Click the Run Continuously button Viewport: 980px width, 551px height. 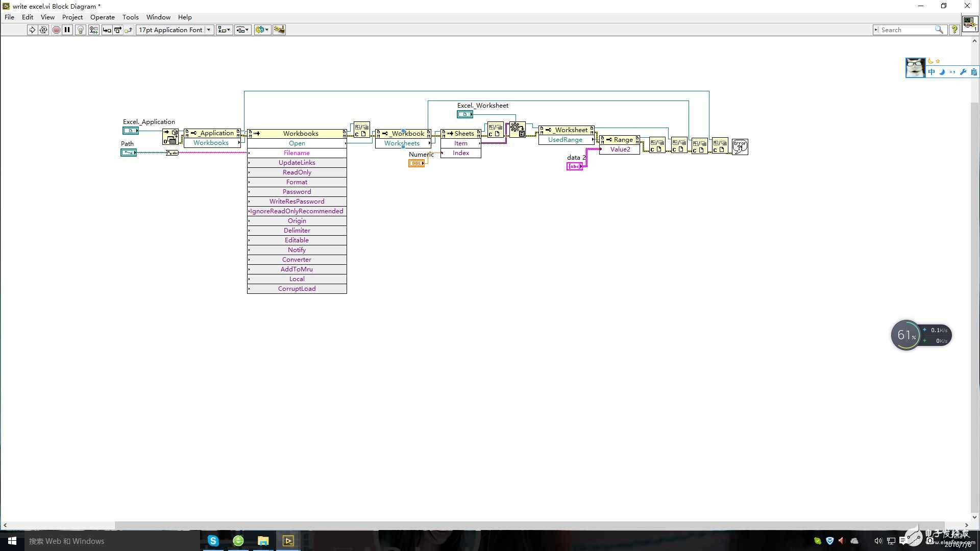coord(43,30)
